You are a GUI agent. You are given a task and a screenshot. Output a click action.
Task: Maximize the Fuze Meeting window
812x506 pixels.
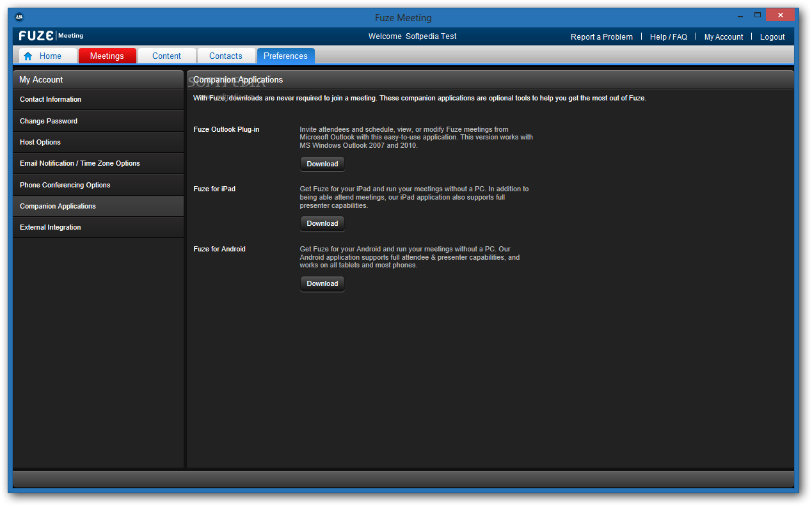pyautogui.click(x=758, y=15)
